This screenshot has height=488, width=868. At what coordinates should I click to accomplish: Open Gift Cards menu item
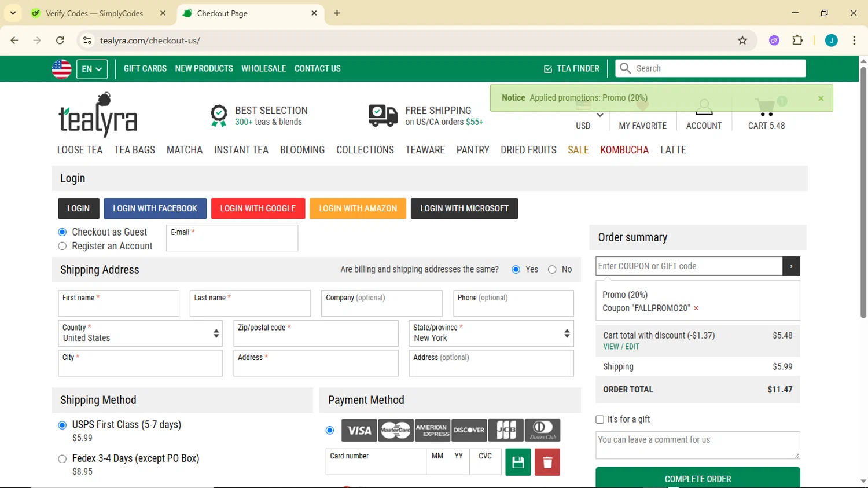point(145,68)
